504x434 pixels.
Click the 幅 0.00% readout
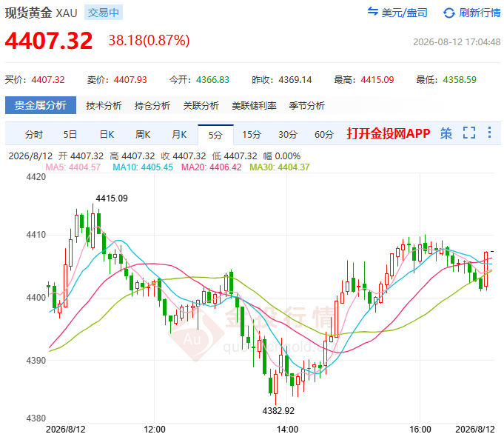pos(282,156)
